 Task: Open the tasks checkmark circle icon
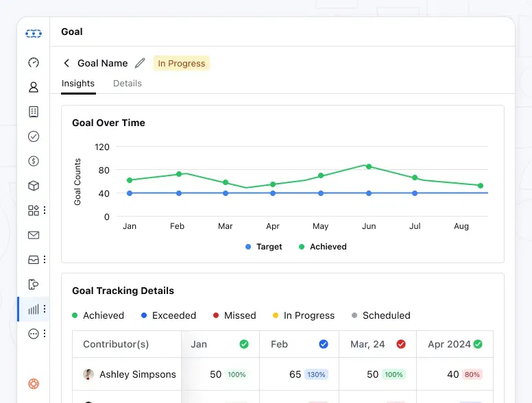pos(34,136)
